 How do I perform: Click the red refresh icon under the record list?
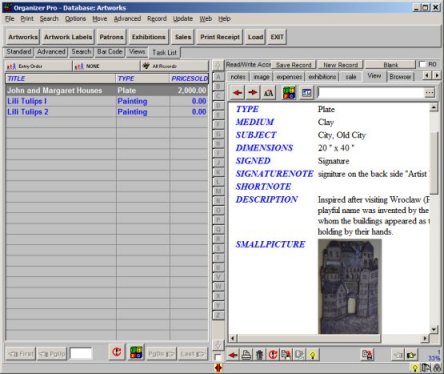(x=117, y=352)
